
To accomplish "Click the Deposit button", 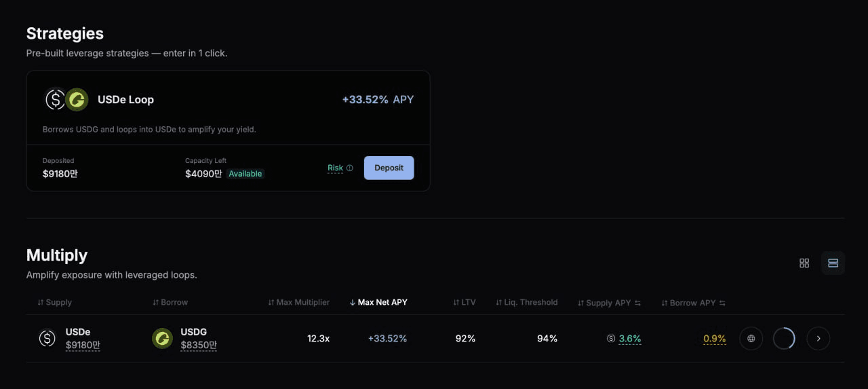I will [x=389, y=168].
